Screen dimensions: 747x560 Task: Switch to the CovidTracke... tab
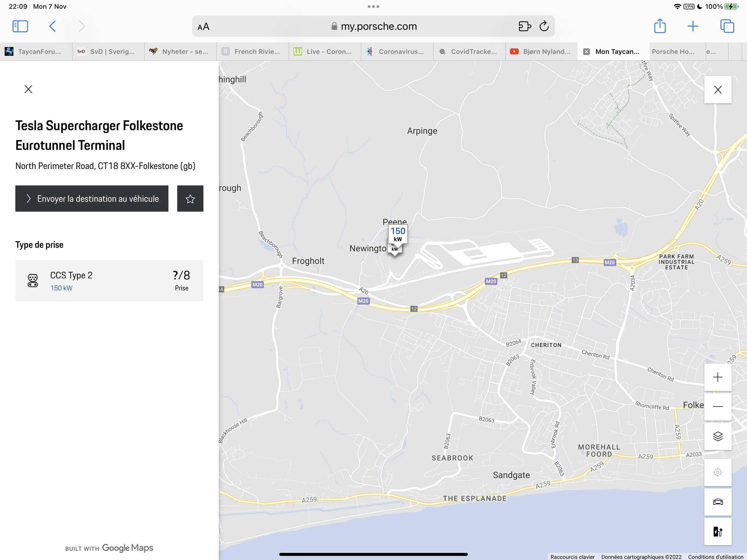[469, 52]
